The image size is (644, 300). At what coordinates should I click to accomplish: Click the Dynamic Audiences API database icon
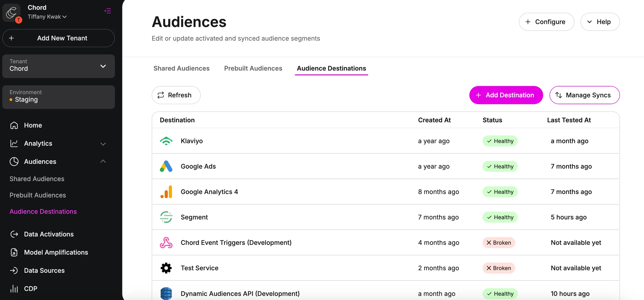[x=166, y=293]
